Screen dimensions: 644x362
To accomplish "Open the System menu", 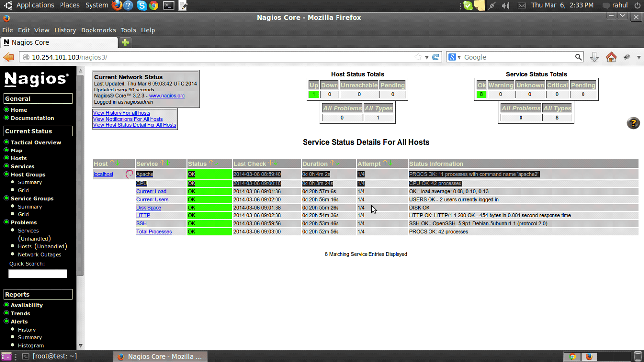I will pos(96,5).
